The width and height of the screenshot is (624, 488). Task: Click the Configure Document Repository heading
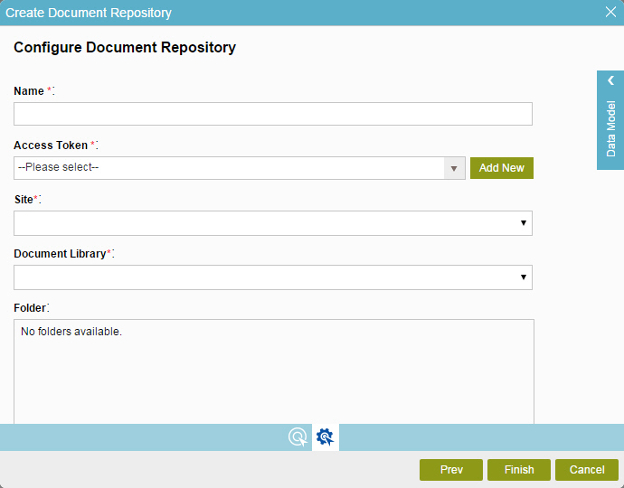125,47
